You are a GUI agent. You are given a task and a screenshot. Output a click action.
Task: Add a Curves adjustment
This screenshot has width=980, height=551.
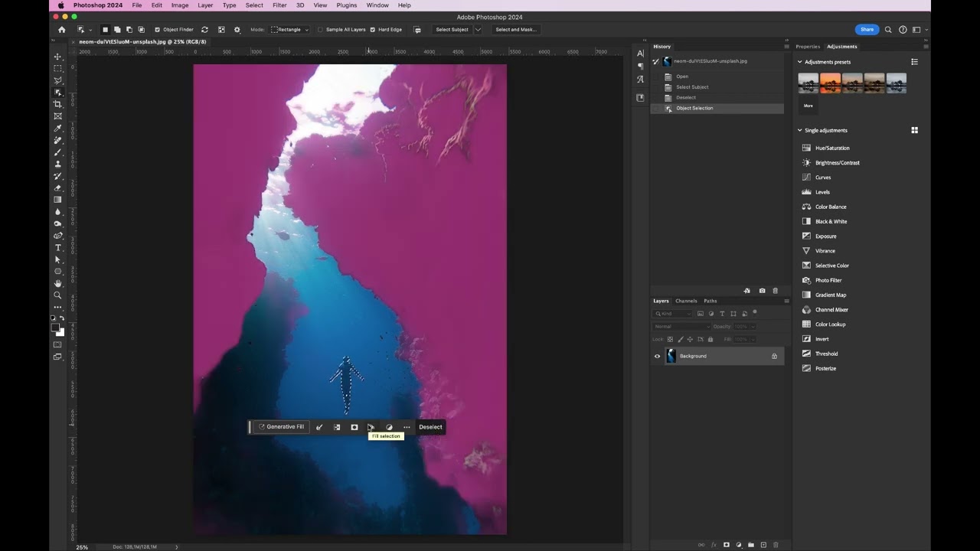823,178
